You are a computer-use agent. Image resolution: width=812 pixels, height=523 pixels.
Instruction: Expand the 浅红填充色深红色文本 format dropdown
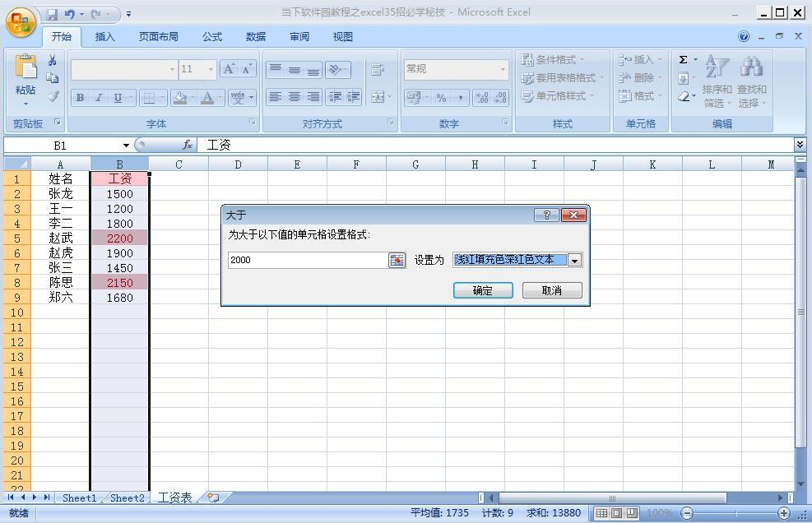tap(575, 260)
